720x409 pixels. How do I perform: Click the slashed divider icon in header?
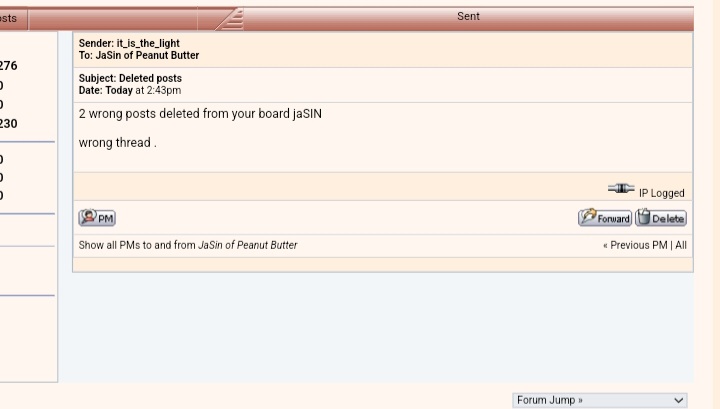(231, 17)
